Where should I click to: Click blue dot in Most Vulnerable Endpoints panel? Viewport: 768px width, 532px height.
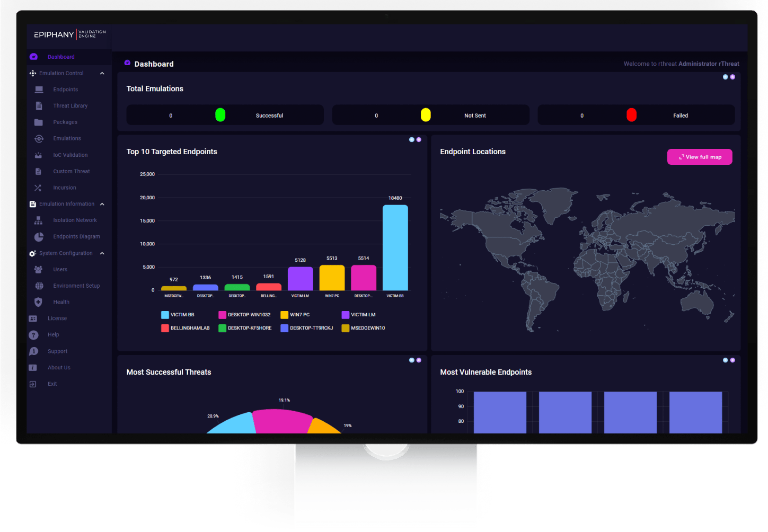click(x=725, y=360)
